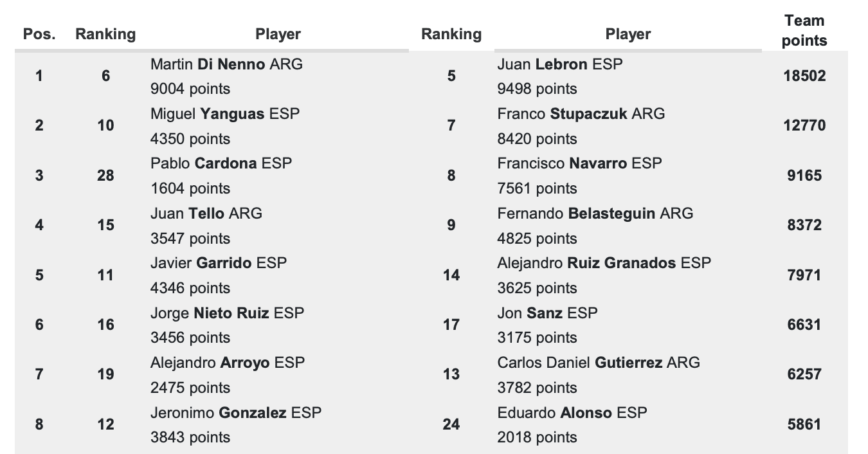Click the Team points column header
Viewport: 868px width, 454px height.
pos(804,31)
